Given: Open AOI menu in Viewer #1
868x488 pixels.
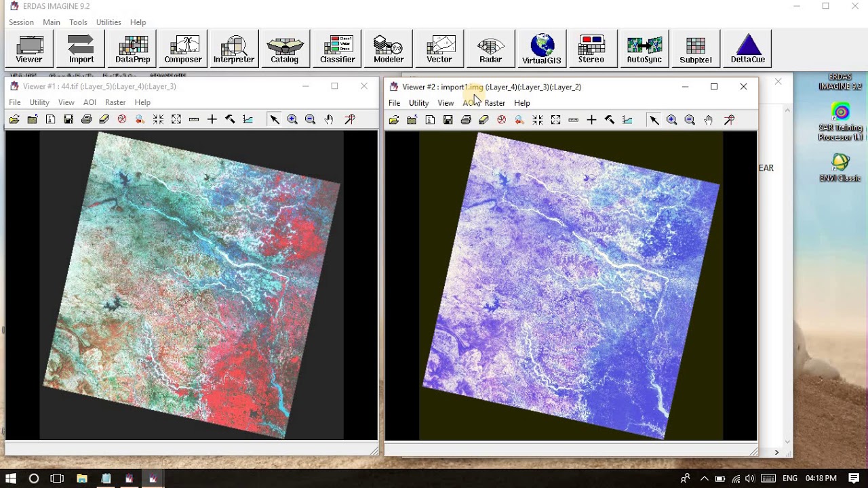Looking at the screenshot, I should (90, 102).
